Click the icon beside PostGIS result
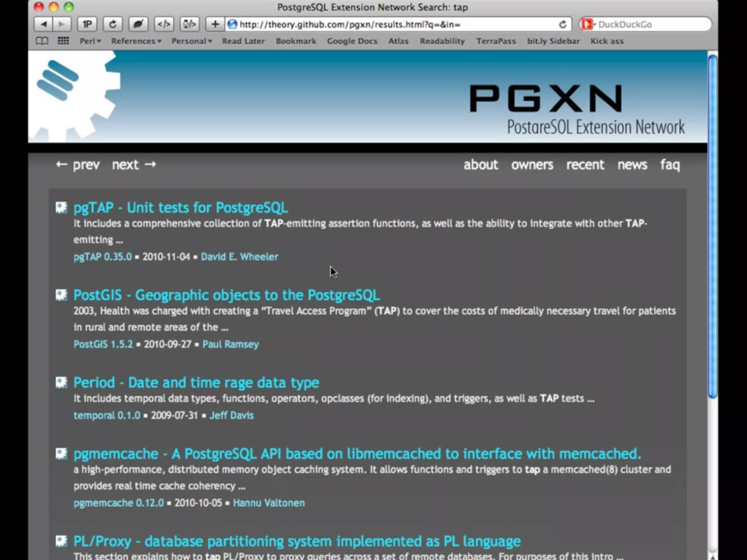The height and width of the screenshot is (560, 747). click(x=61, y=295)
